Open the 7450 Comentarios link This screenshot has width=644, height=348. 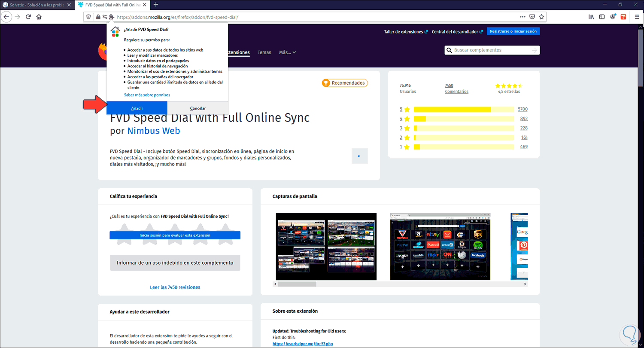point(457,89)
